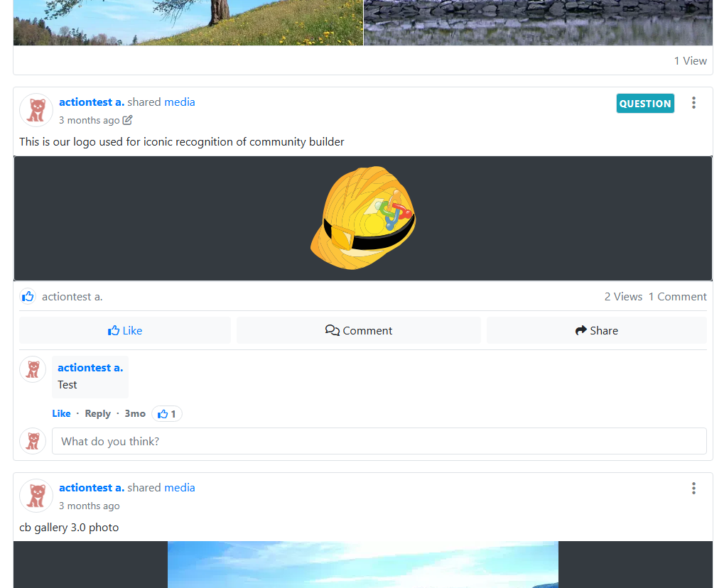Click the 'What do you think?' comment field
The width and height of the screenshot is (724, 588).
pos(379,441)
